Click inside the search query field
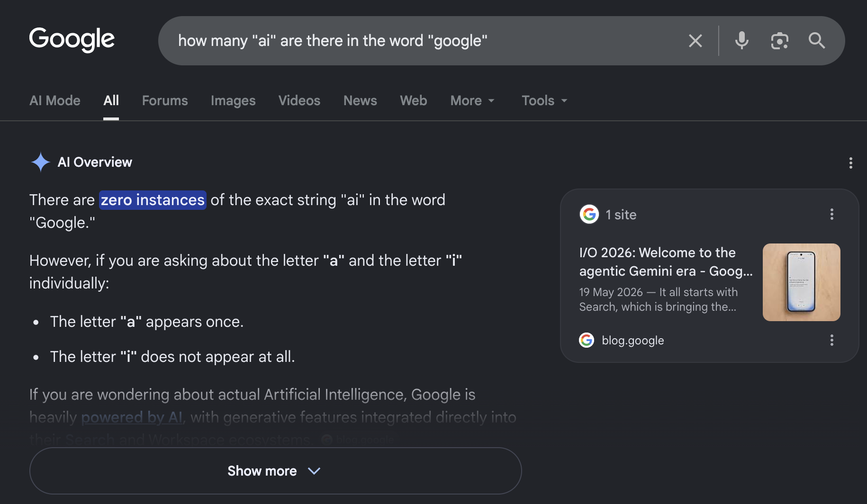The image size is (867, 504). [422, 41]
